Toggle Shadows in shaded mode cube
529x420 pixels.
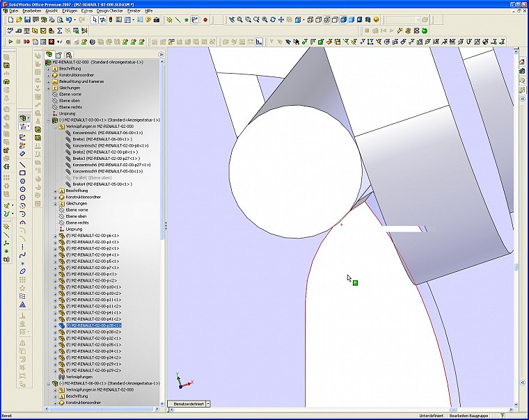click(360, 20)
